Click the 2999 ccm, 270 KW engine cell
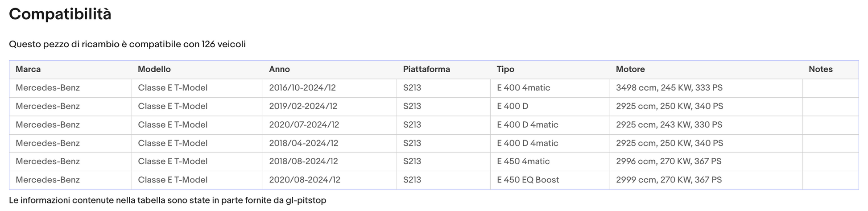868x211 pixels. coord(706,180)
